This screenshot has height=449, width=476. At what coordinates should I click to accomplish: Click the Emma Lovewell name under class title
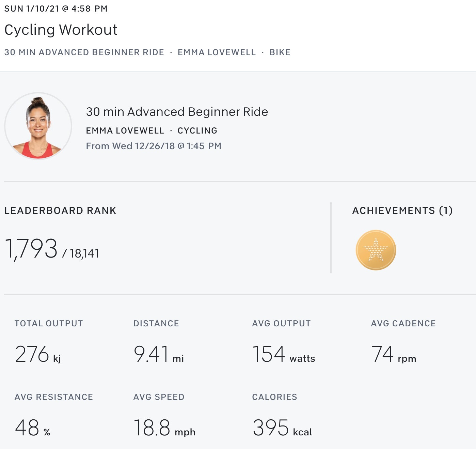point(125,130)
